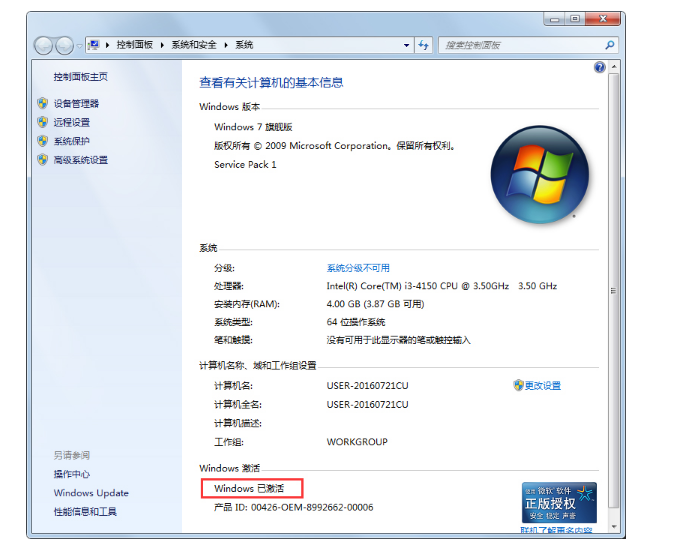Open 系统保护 link
Viewport: 700px width, 550px height.
(x=72, y=141)
